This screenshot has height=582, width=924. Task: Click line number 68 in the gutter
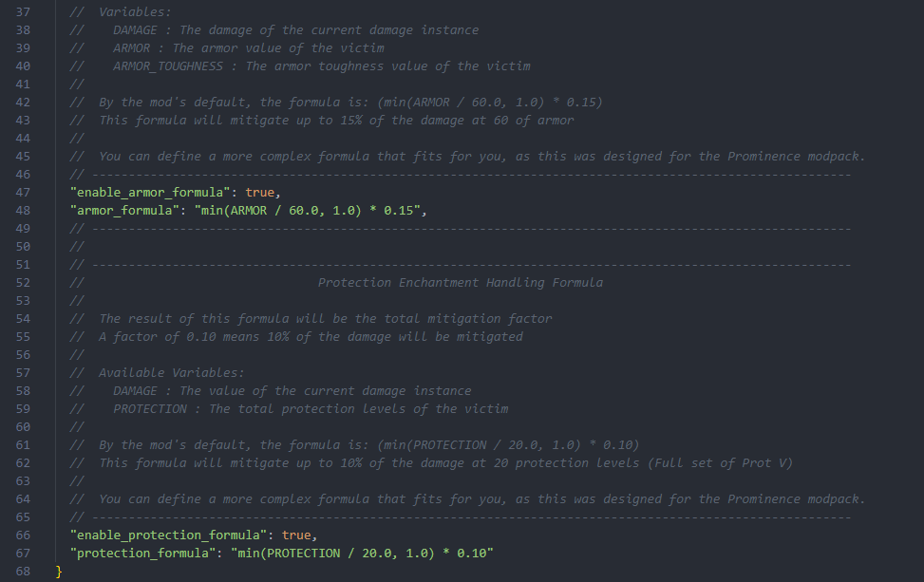pyautogui.click(x=23, y=571)
